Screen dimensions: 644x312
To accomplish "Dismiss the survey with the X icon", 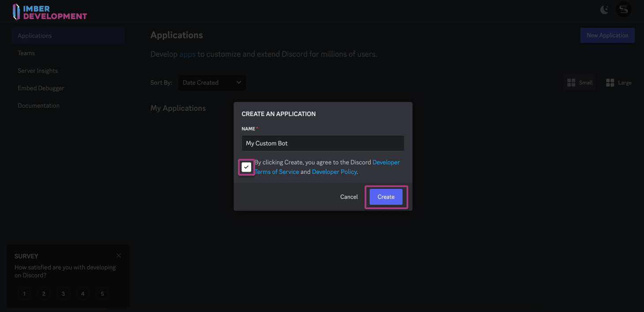I will 119,256.
